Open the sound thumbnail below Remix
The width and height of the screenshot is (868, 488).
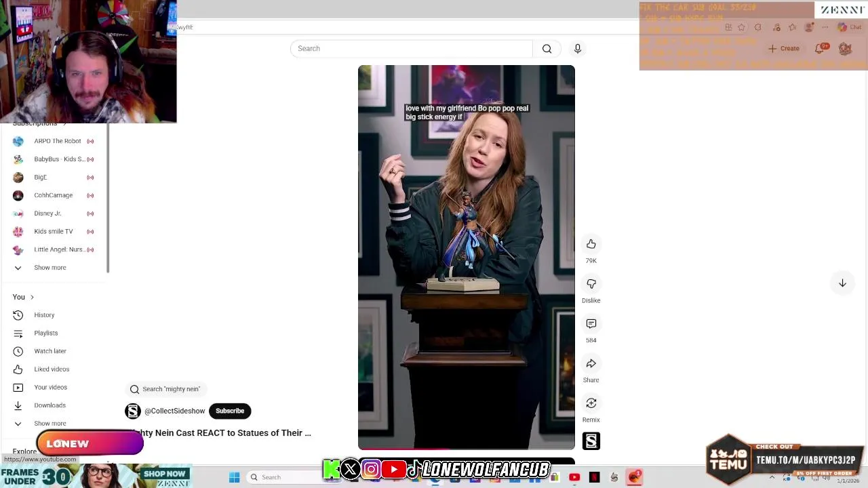pyautogui.click(x=591, y=441)
